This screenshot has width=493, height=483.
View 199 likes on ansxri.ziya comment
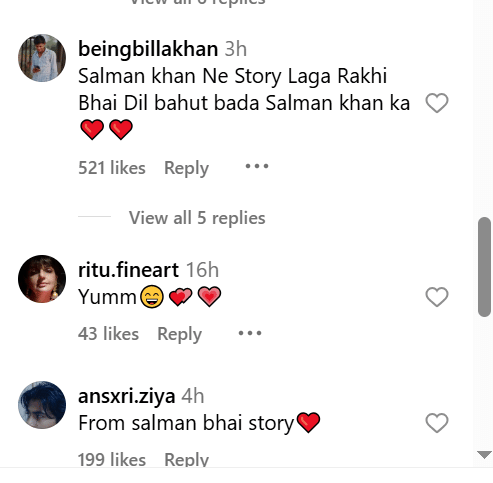[x=112, y=459]
